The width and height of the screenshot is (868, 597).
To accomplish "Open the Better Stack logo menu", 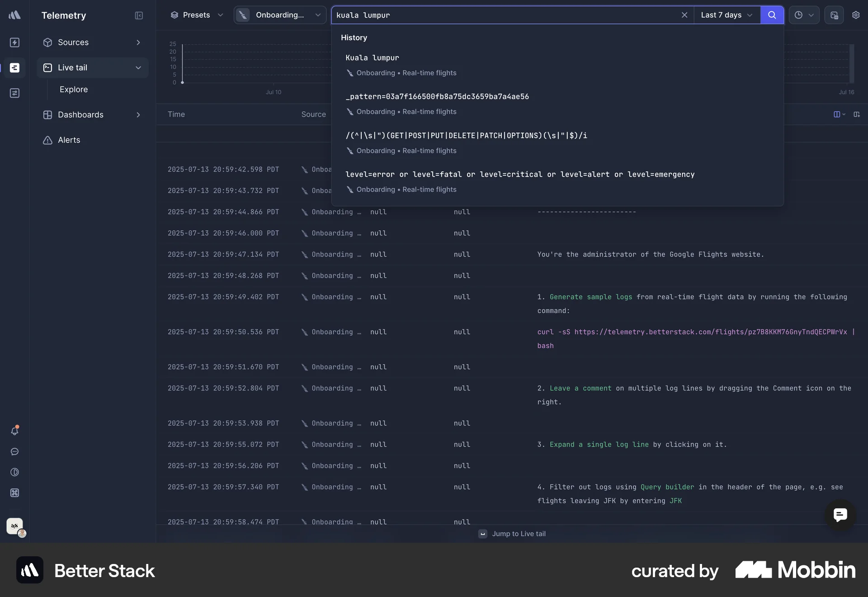I will click(x=15, y=15).
